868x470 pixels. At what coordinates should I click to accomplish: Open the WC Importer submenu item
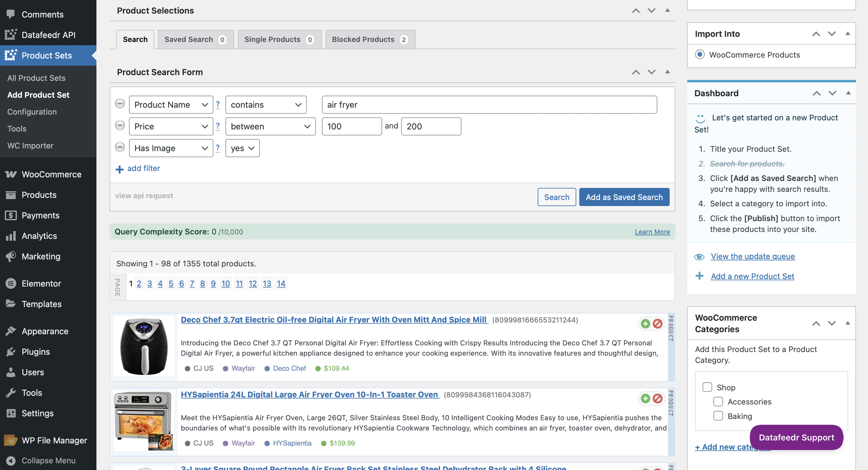point(30,145)
